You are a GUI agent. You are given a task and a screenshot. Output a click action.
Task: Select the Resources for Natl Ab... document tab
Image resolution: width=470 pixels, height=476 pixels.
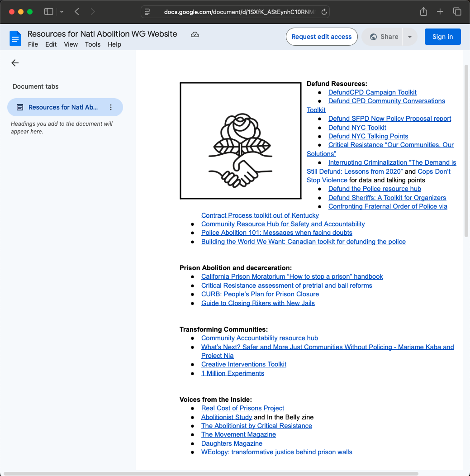tap(63, 107)
